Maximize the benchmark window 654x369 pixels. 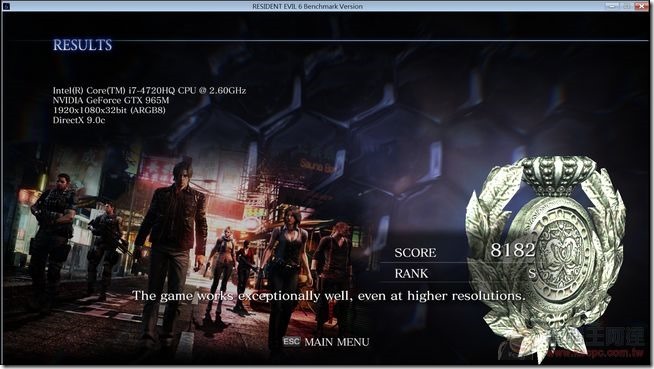coord(627,6)
